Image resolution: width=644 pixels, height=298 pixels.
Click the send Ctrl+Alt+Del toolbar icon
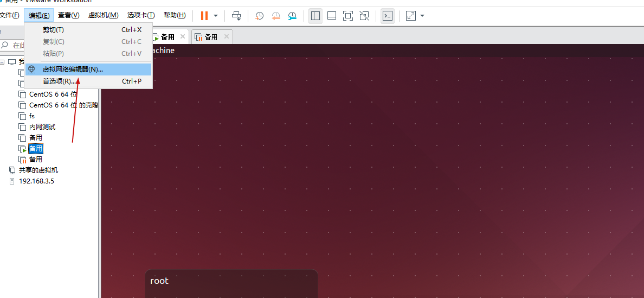236,16
